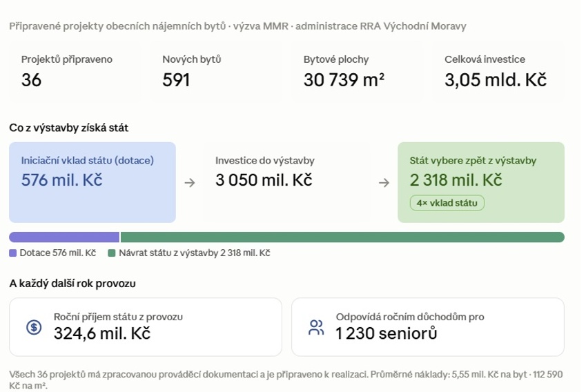Click the 'Celková investice' label
The height and width of the screenshot is (392, 586).
[x=485, y=59]
